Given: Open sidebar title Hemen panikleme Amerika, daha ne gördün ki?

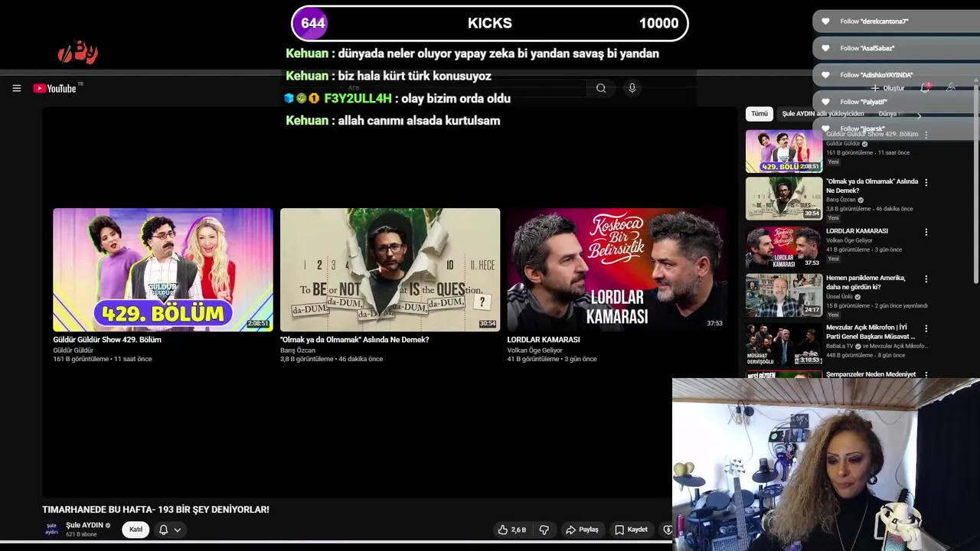Looking at the screenshot, I should [865, 282].
